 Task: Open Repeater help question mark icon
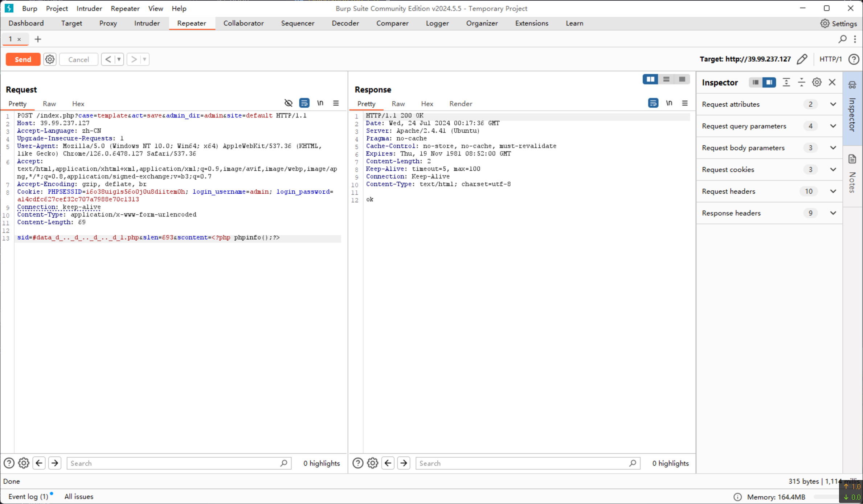[854, 59]
